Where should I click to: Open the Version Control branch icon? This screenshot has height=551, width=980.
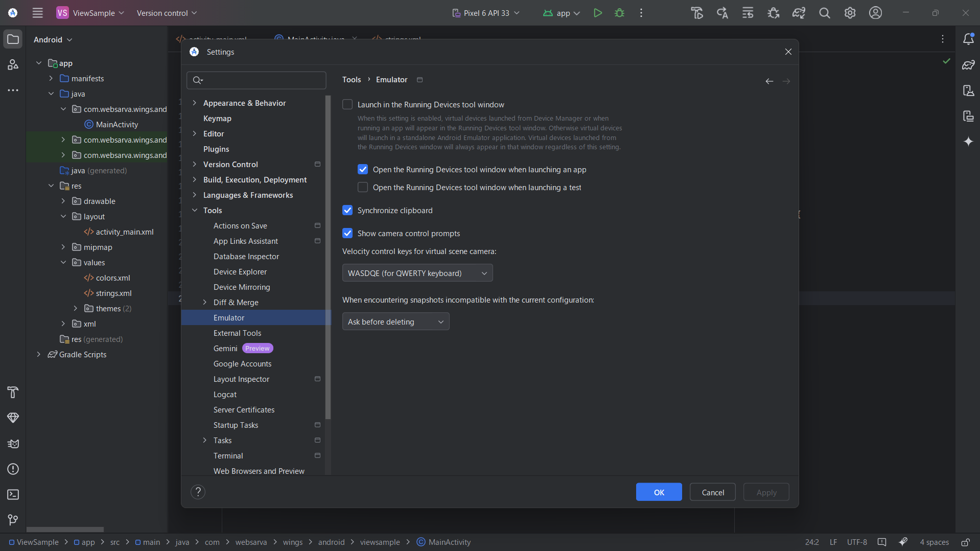click(13, 520)
